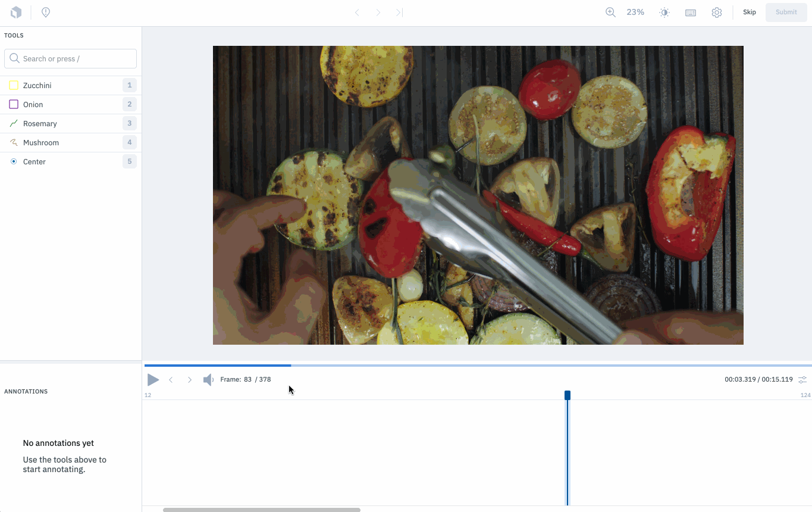
Task: Click hotkey badge 5 for Center
Action: (x=130, y=161)
